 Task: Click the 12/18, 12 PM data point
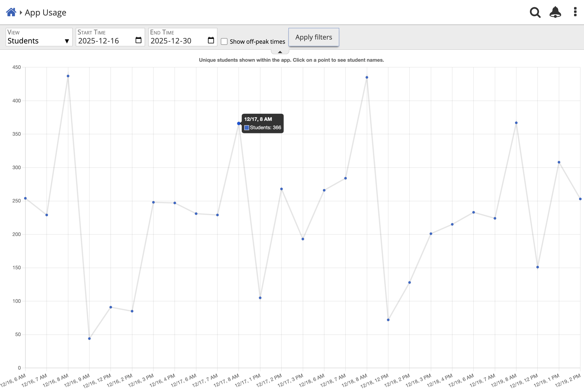click(388, 320)
